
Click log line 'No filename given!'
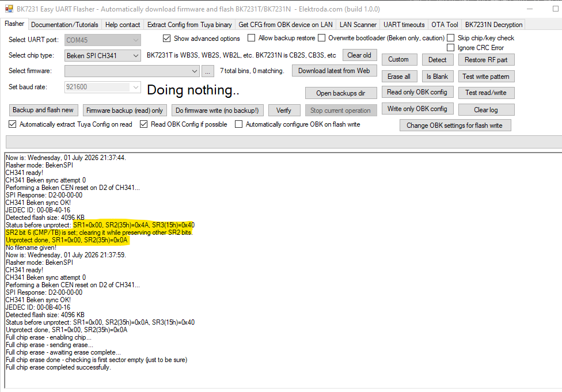pos(31,248)
